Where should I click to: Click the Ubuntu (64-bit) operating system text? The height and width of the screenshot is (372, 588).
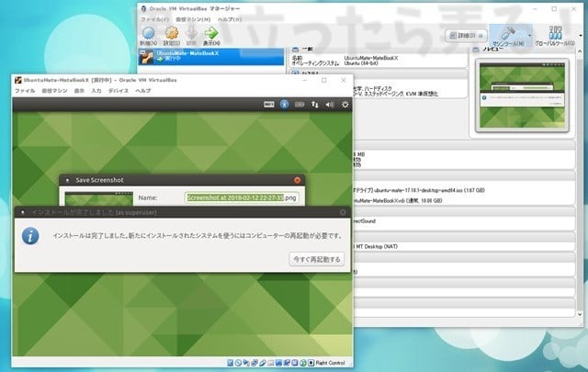pos(361,63)
